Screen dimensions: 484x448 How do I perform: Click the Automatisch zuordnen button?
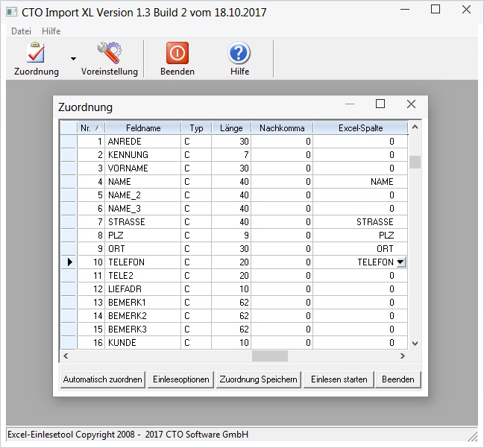(102, 379)
